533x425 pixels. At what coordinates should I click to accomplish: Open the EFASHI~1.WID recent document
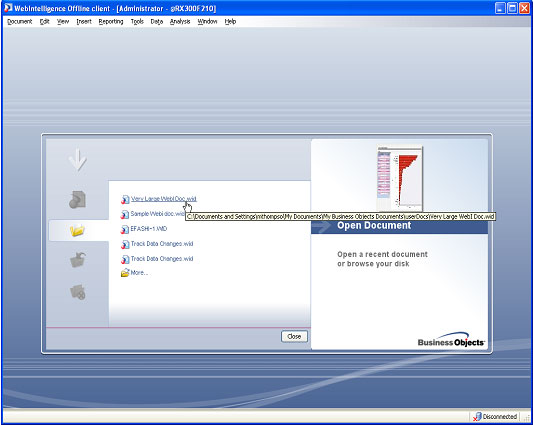point(149,229)
